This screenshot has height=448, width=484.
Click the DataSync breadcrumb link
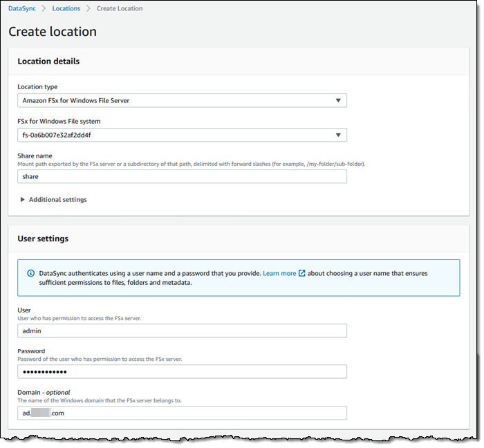coord(21,8)
